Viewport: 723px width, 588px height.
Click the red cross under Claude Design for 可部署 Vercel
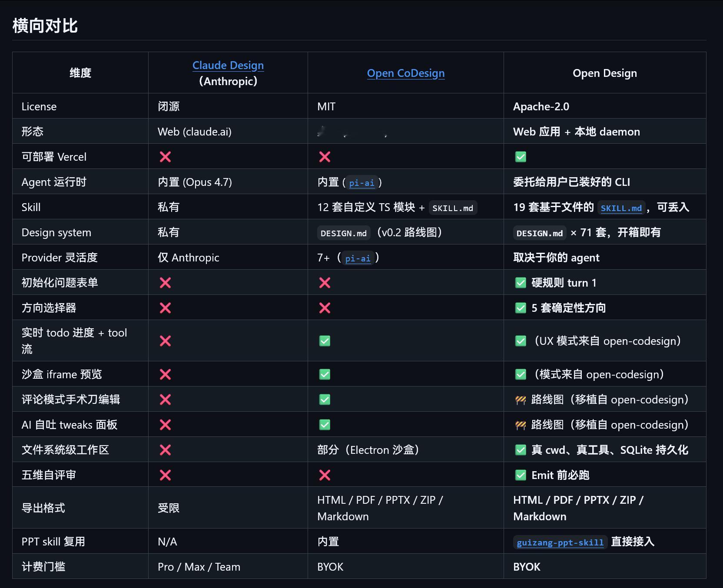click(x=165, y=157)
